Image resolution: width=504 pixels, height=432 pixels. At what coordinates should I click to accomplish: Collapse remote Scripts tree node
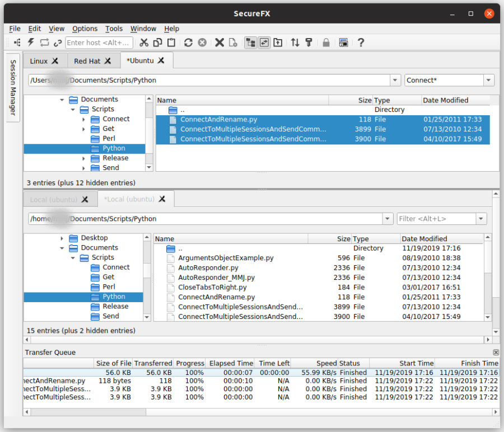point(73,110)
